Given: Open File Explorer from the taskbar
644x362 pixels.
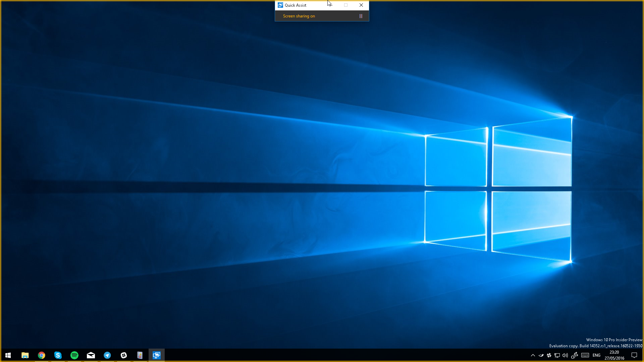Looking at the screenshot, I should 25,355.
